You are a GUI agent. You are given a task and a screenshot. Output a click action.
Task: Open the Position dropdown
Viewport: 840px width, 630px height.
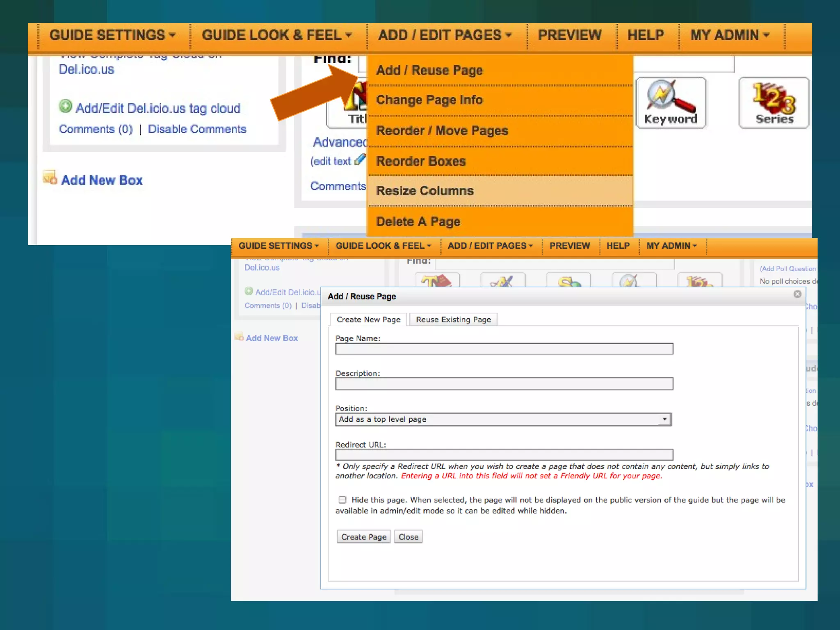pos(503,419)
